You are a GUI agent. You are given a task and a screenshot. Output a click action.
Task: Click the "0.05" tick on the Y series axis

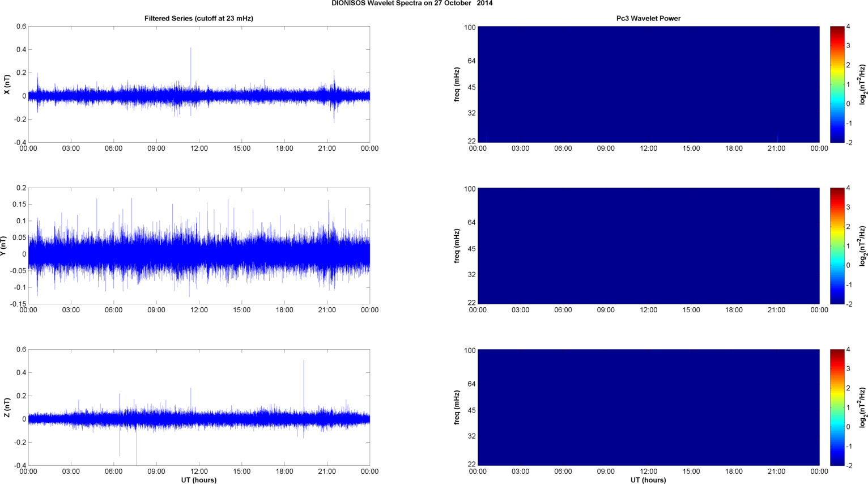coord(19,237)
